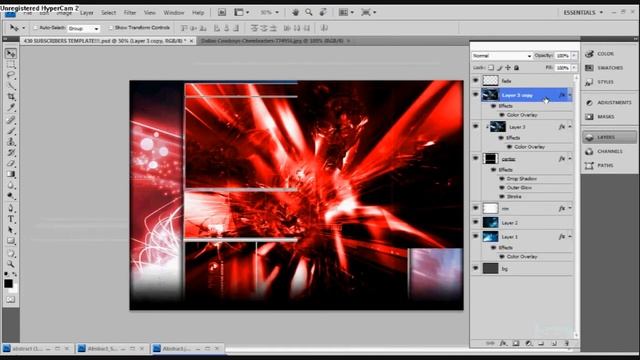Open the Help menu
This screenshot has height=360, width=640.
pos(198,13)
